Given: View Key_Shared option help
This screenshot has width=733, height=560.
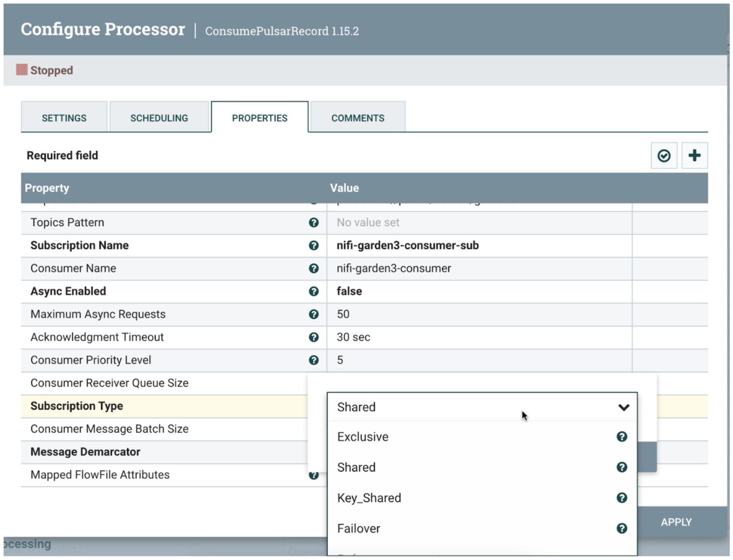Looking at the screenshot, I should tap(622, 497).
